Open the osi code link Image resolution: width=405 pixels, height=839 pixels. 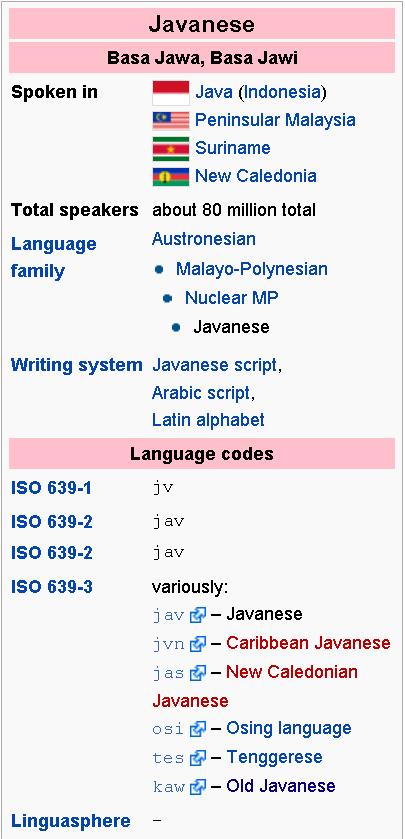[x=168, y=729]
